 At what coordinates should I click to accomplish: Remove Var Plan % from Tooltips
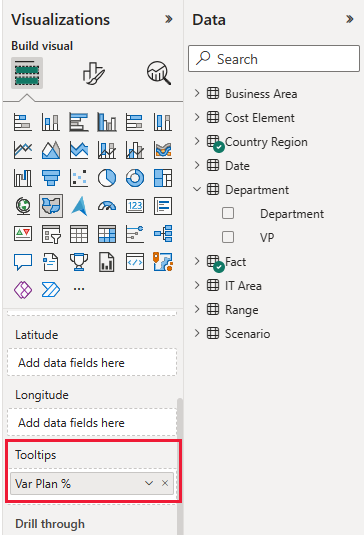[165, 483]
